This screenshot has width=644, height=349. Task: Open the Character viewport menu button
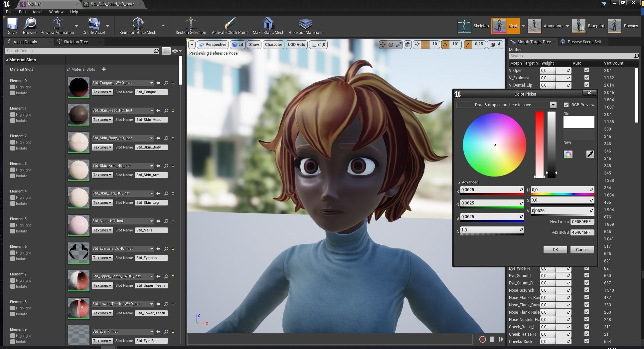point(273,45)
